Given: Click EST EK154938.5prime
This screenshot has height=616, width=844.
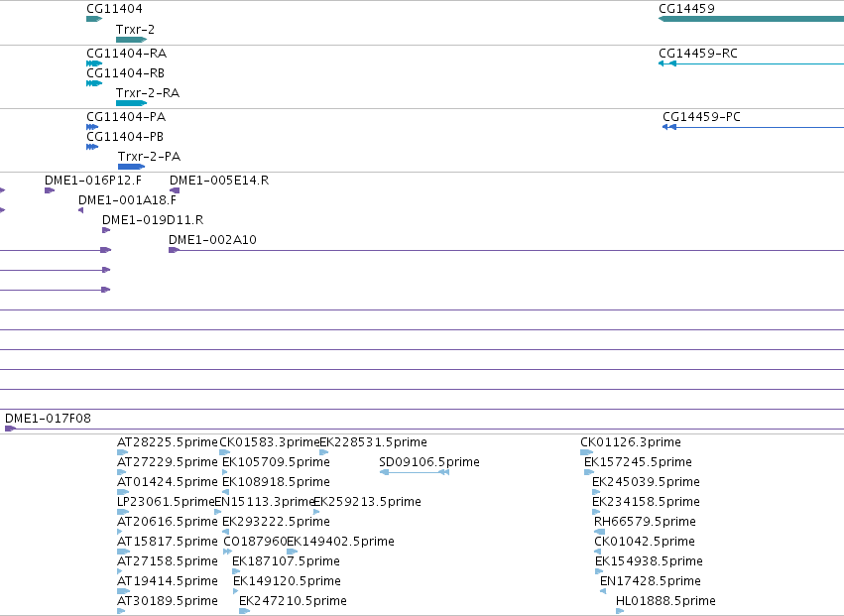Looking at the screenshot, I should [x=649, y=562].
